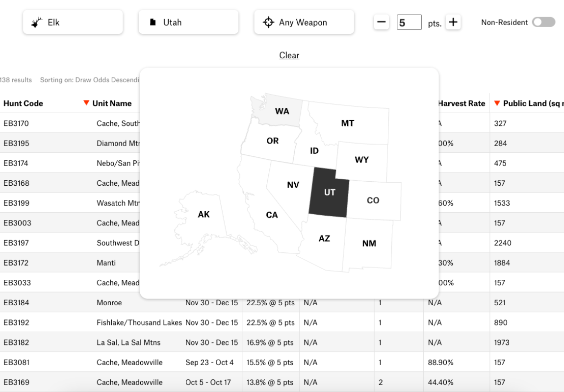Choose Alaska on the map
The image size is (564, 392).
tap(204, 215)
